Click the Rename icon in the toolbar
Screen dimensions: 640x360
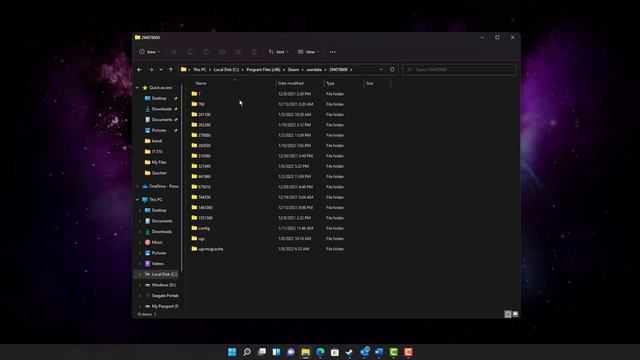(222, 52)
